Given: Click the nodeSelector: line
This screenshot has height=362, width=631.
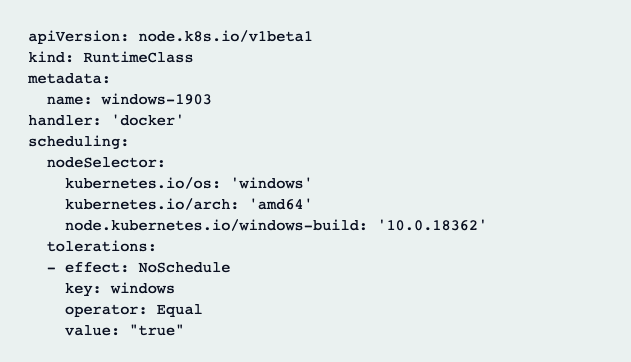Looking at the screenshot, I should click(x=106, y=162).
